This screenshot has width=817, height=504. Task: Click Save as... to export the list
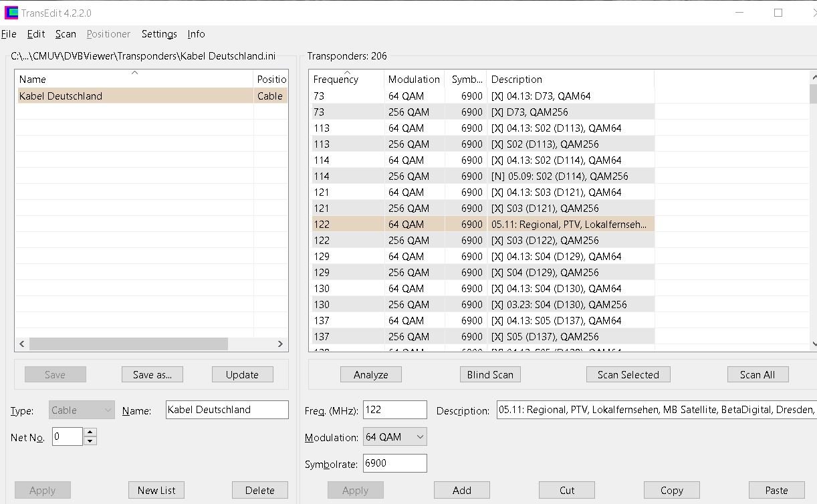(x=152, y=375)
